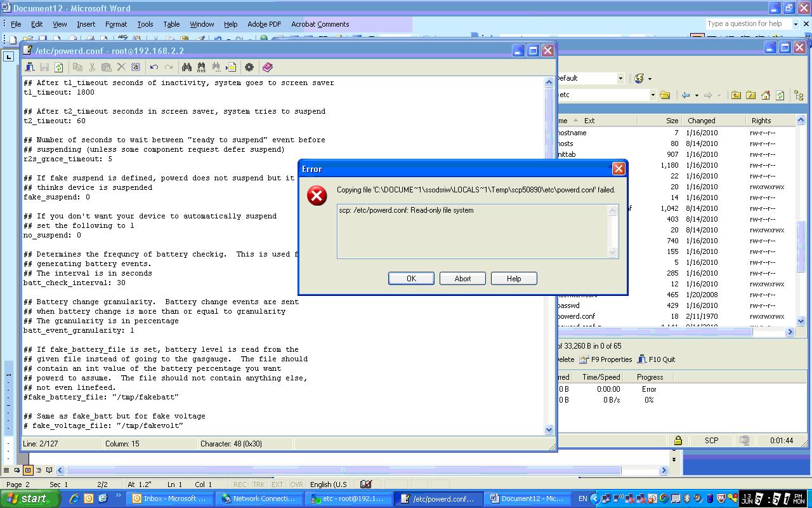This screenshot has width=812, height=508.
Task: Toggle OVR overtype mode in Word status bar
Action: pos(296,484)
